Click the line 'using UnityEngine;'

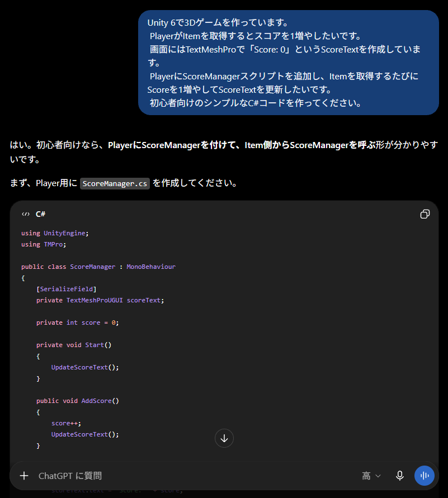(x=55, y=233)
